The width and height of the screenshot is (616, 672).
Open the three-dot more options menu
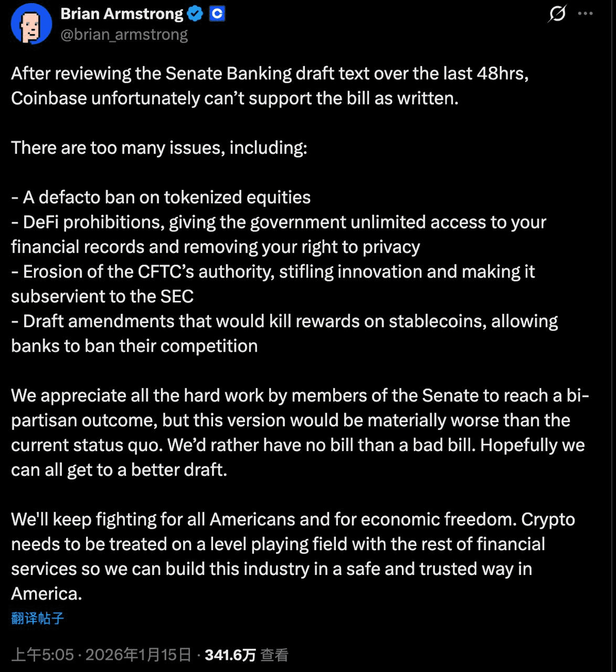tap(585, 14)
